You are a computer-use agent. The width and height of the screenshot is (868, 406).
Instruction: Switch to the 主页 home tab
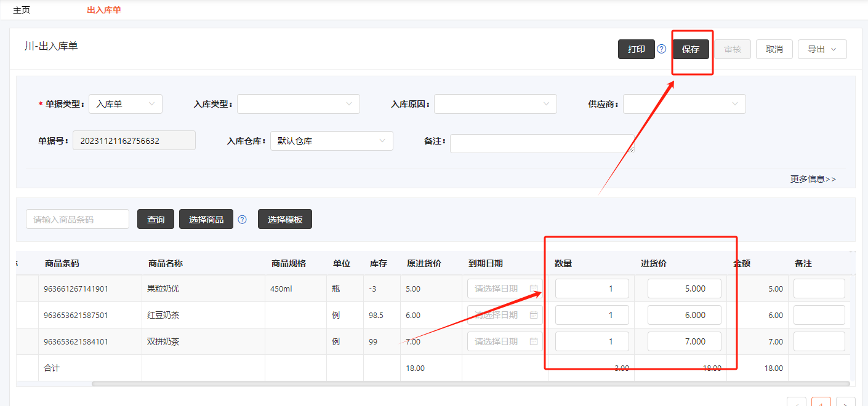(x=22, y=10)
